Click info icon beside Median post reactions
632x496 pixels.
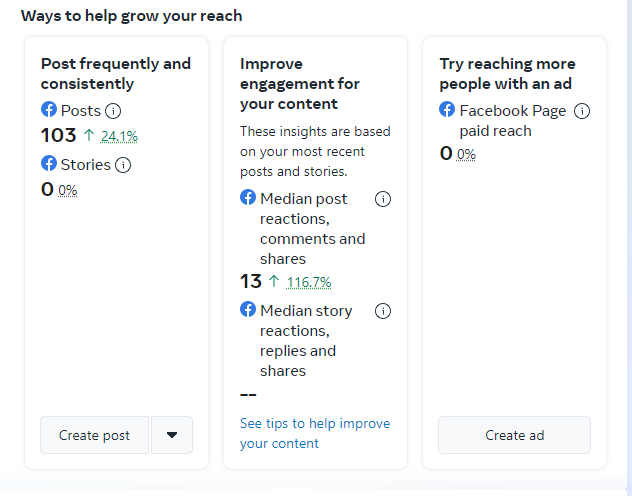pyautogui.click(x=382, y=199)
